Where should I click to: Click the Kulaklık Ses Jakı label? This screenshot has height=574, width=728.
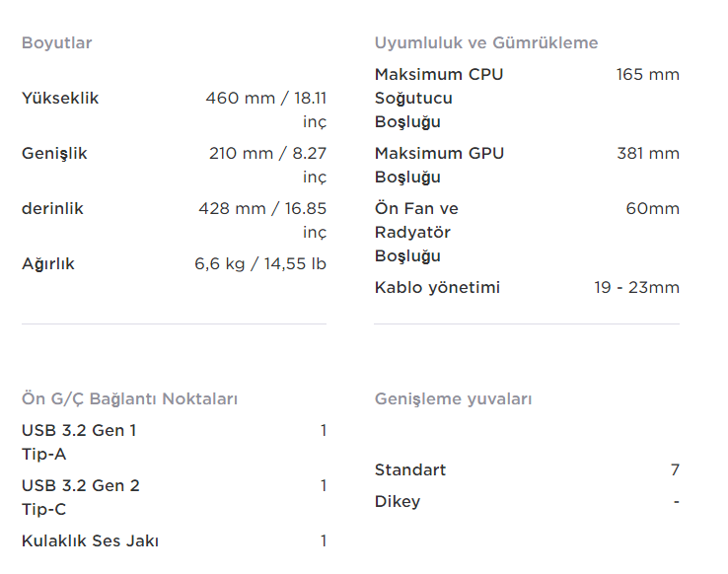point(90,541)
